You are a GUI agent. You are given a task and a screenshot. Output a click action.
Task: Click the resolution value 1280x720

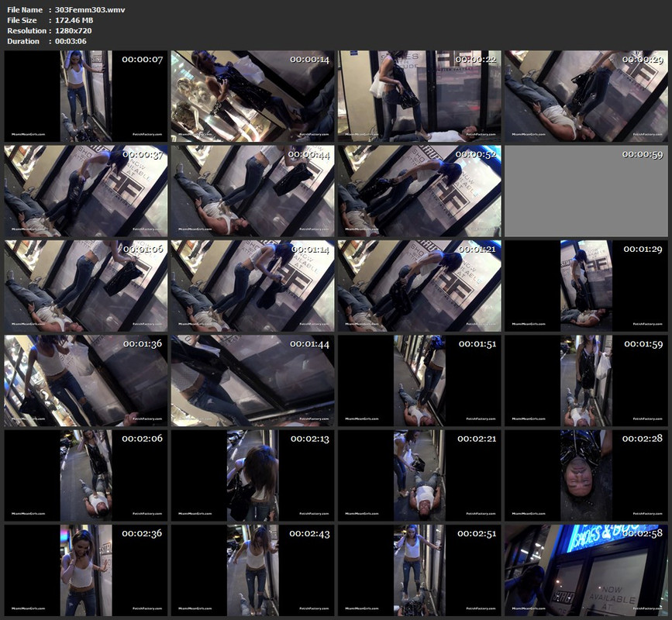[x=73, y=31]
